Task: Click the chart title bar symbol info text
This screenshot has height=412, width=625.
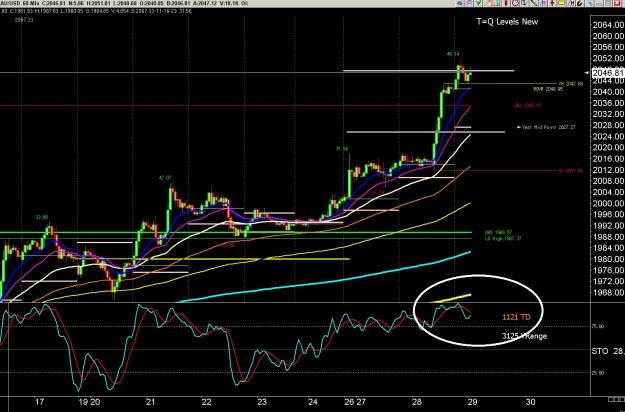Action: tap(124, 3)
